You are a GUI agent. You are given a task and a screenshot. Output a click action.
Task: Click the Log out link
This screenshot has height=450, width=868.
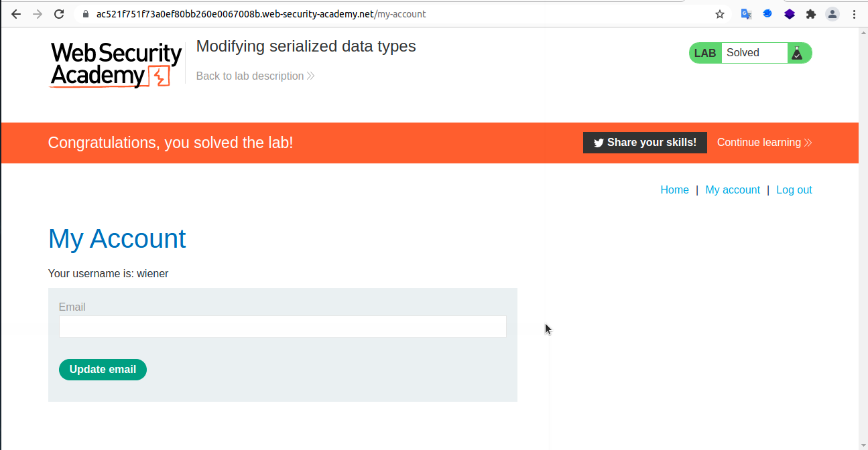point(794,190)
